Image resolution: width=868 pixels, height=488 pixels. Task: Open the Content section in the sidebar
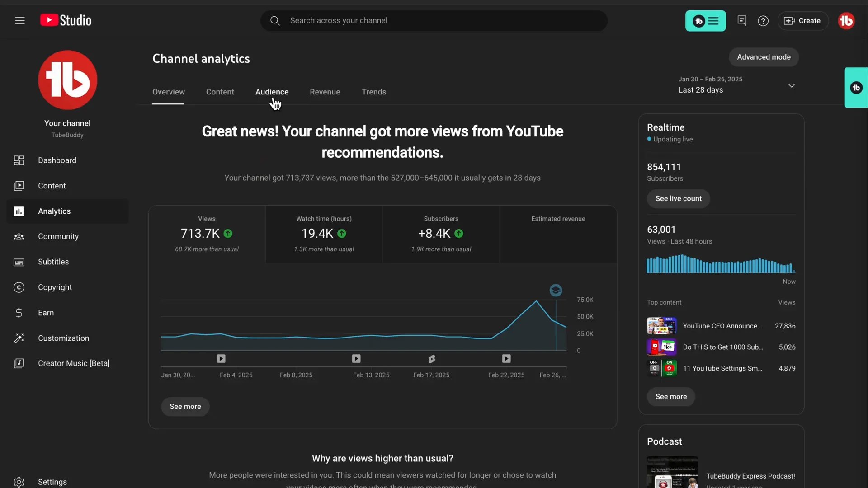point(52,186)
